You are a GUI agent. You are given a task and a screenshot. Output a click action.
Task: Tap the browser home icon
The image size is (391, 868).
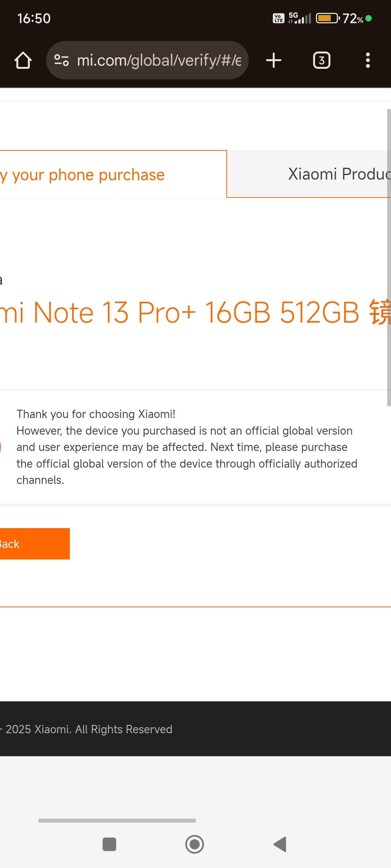pos(23,60)
